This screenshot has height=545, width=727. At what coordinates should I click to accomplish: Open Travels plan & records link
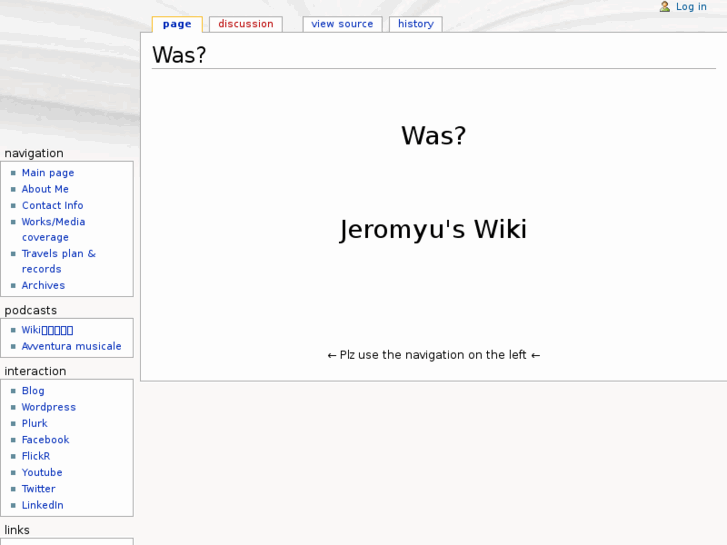coord(58,261)
